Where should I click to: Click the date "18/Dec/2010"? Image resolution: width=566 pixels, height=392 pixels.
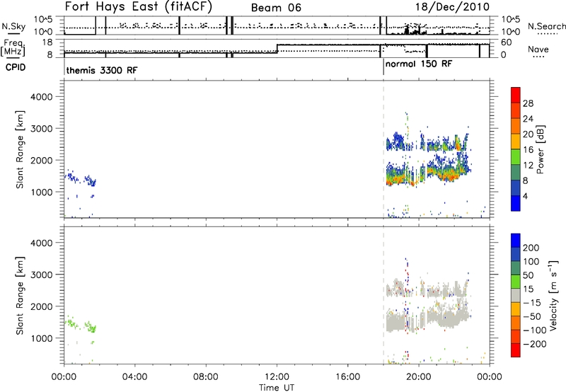[x=452, y=7]
